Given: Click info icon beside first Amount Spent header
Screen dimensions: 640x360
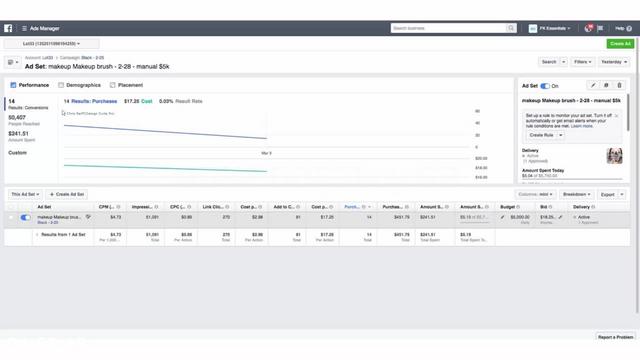Looking at the screenshot, I should coord(447,207).
